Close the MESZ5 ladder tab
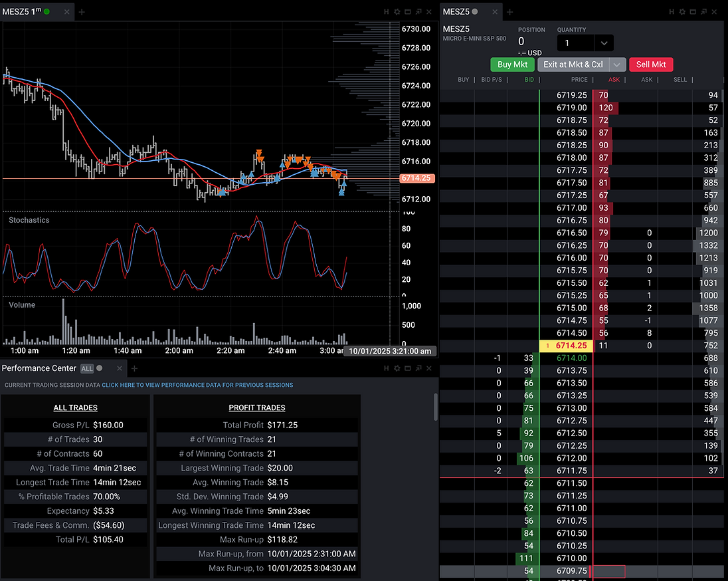Screen dimensions: 728x581 click(495, 12)
